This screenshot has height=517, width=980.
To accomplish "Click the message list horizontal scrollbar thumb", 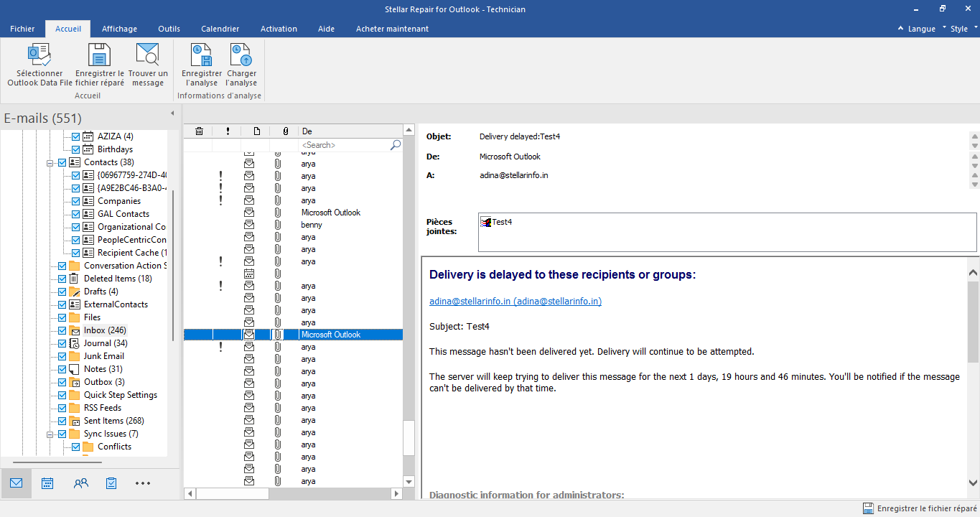I will (x=233, y=494).
